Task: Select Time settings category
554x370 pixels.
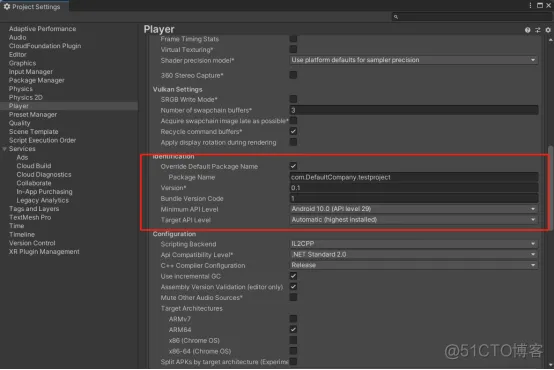Action: click(16, 226)
